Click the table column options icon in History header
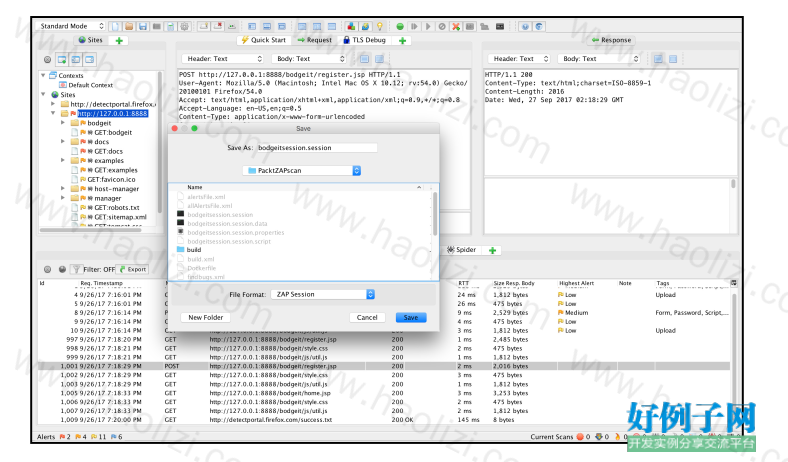The width and height of the screenshot is (788, 462). coord(734,284)
